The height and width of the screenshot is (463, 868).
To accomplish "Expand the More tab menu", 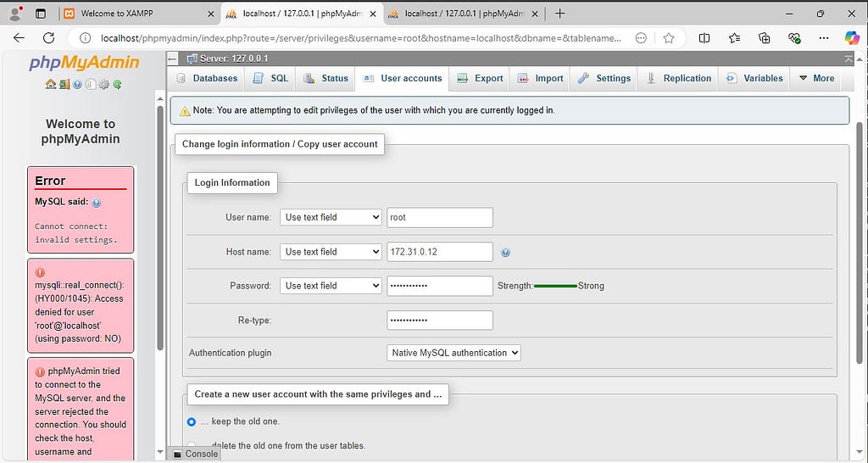I will (816, 79).
